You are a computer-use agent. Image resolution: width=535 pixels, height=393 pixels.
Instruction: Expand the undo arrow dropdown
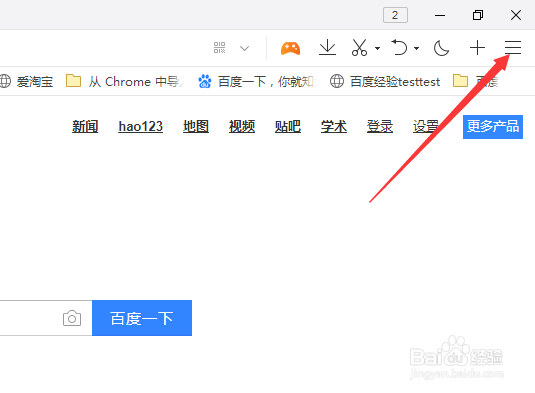coord(416,48)
